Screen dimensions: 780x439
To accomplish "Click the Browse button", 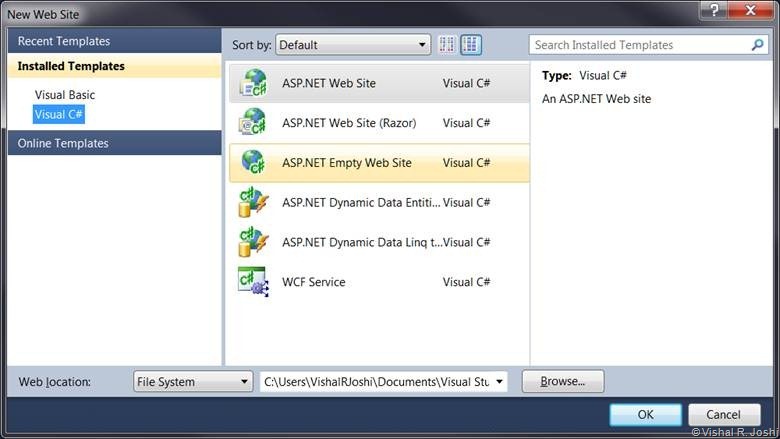I will (562, 381).
